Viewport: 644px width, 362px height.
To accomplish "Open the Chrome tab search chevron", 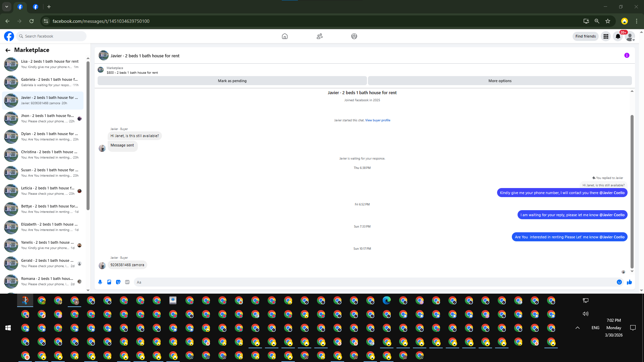I will coord(6,7).
